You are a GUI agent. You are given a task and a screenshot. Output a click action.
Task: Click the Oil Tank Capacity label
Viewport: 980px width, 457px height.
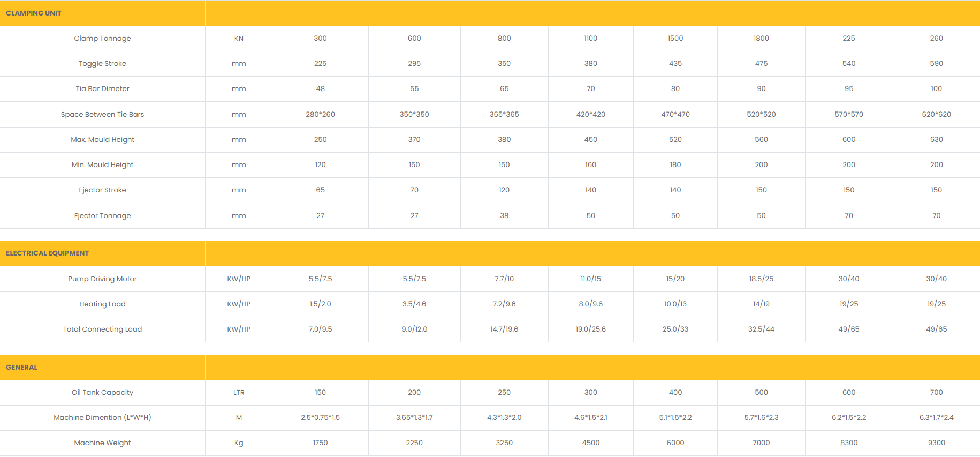point(102,392)
